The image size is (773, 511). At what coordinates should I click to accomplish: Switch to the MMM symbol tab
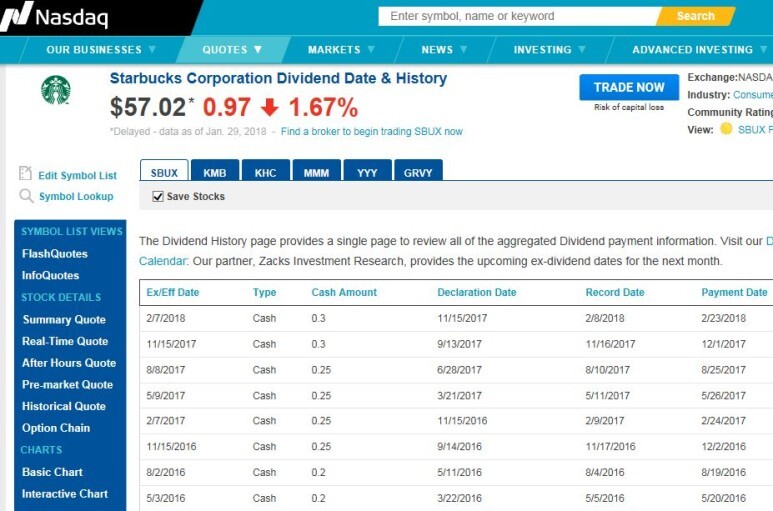[316, 171]
